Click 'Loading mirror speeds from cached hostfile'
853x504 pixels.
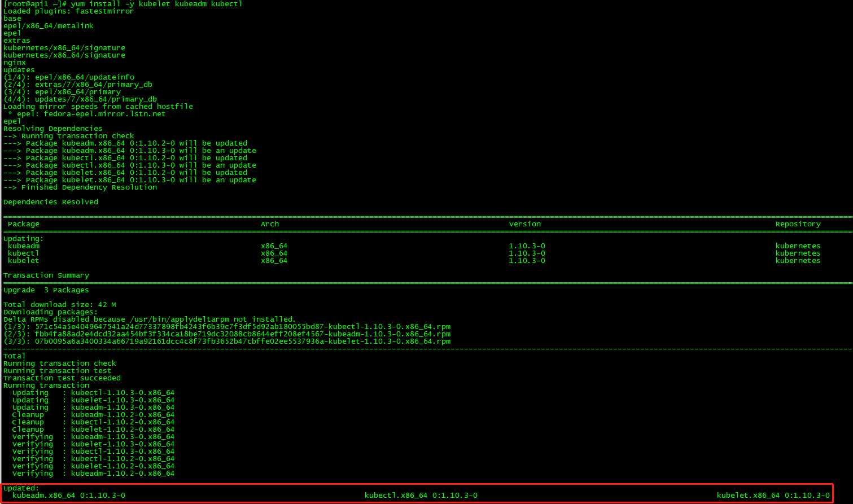point(98,107)
